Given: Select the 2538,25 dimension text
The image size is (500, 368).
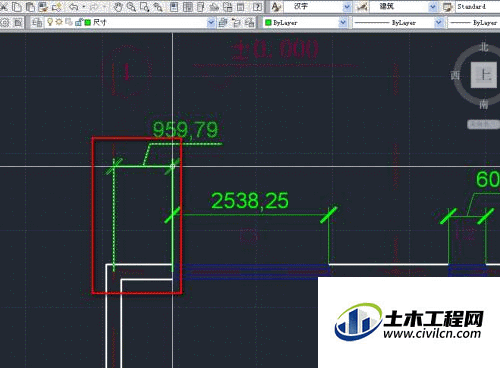Looking at the screenshot, I should click(x=250, y=201).
